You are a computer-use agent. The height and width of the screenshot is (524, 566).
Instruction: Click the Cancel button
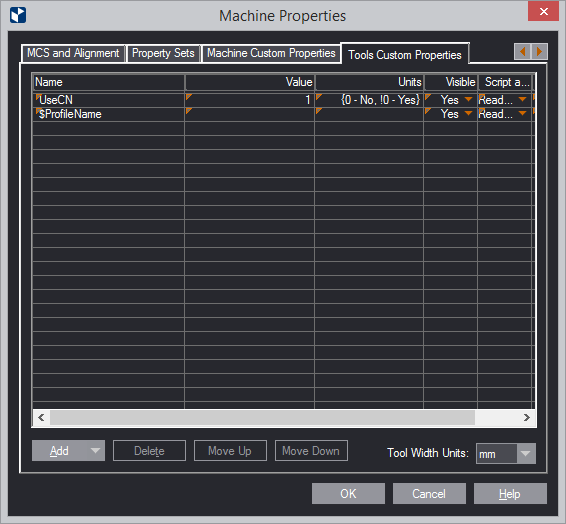pos(429,494)
